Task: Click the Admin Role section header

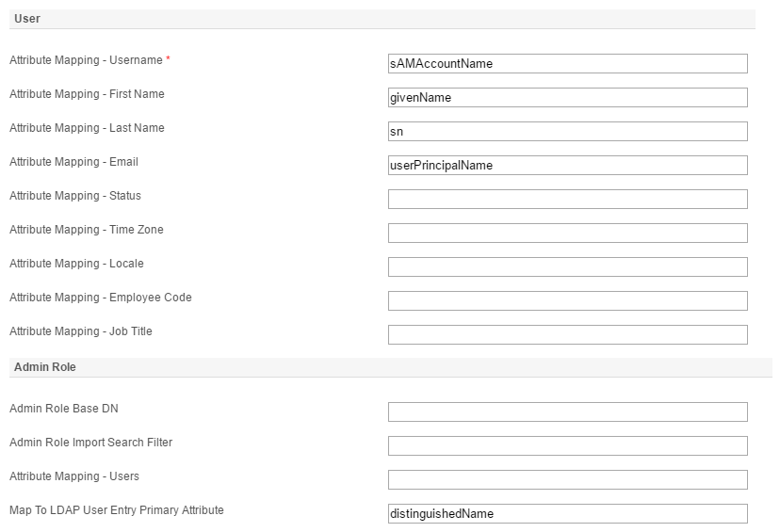Action: (x=45, y=367)
